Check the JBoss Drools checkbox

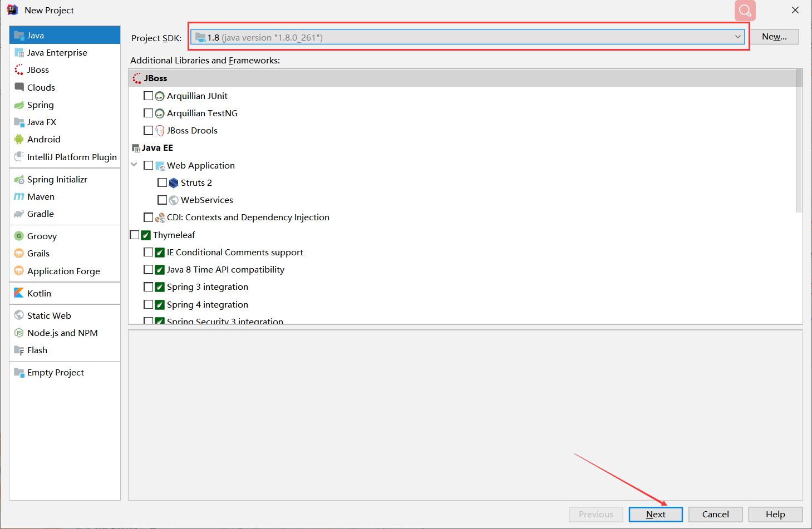(148, 130)
